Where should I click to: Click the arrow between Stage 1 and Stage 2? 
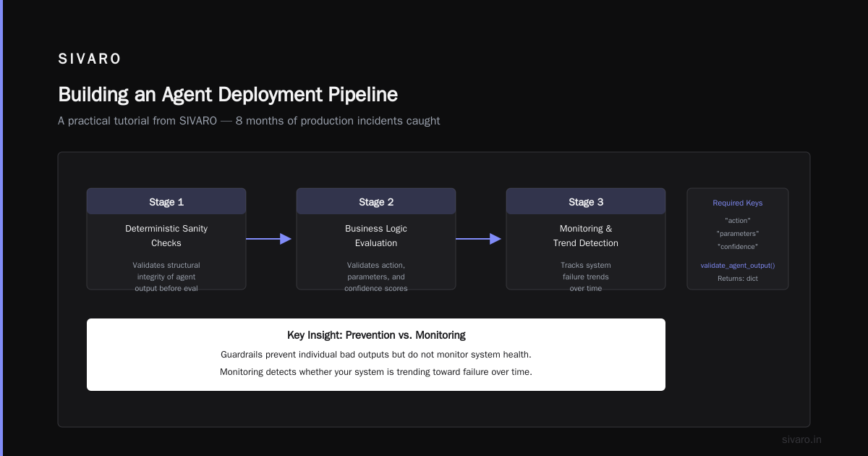click(x=269, y=239)
